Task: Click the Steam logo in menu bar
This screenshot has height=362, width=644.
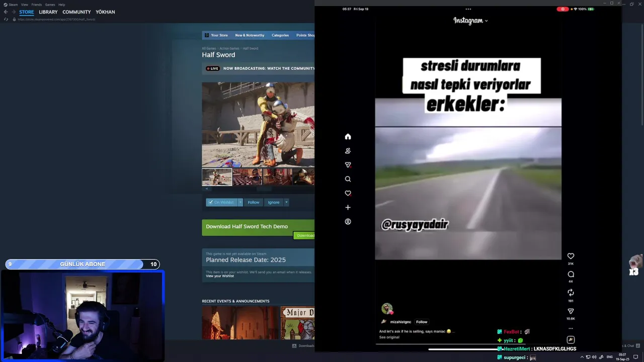Action: click(5, 5)
